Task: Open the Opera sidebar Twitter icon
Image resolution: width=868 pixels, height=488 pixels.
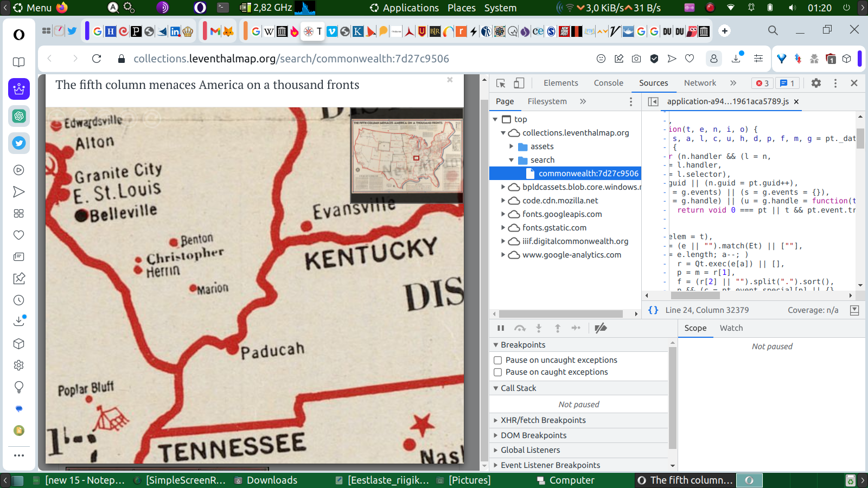Action: tap(19, 143)
